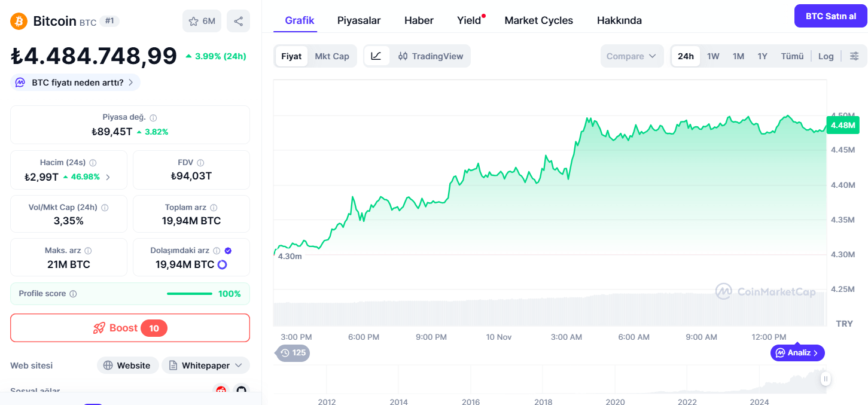The width and height of the screenshot is (868, 405).
Task: Click info icon next to Hacim (24s)
Action: (93, 163)
